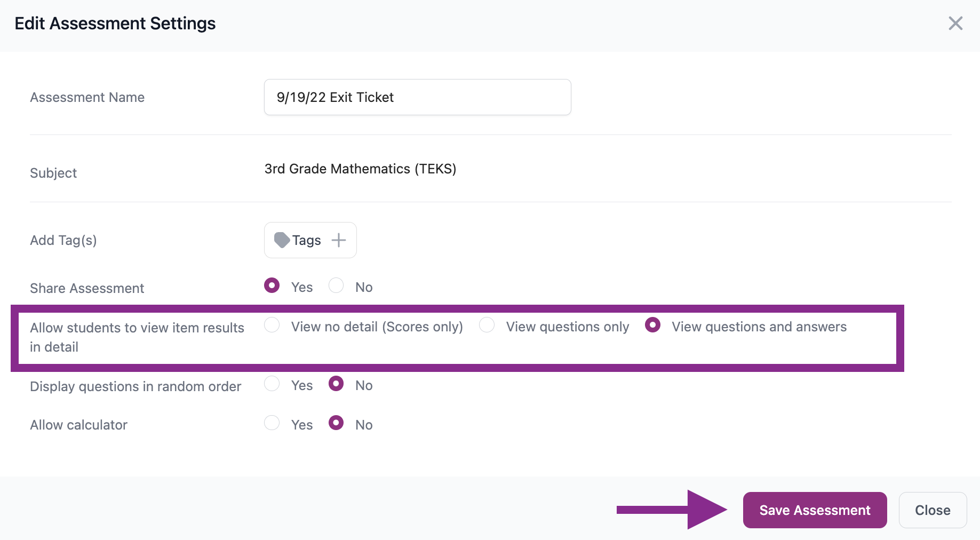This screenshot has height=540, width=980.
Task: Click the Save Assessment button
Action: click(x=815, y=510)
